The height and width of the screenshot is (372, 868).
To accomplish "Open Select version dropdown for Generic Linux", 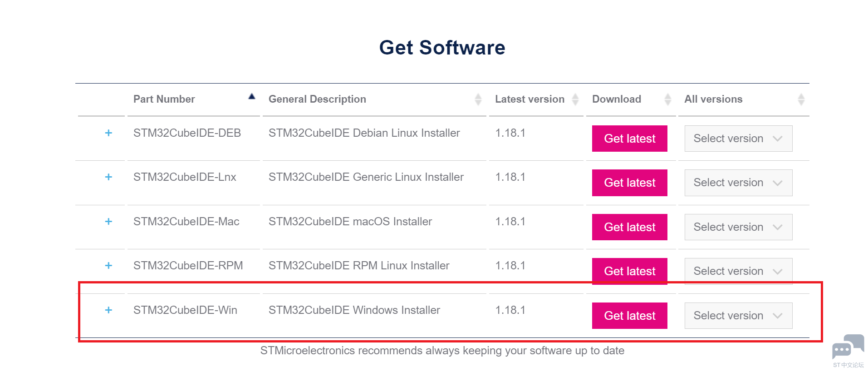I will tap(738, 183).
